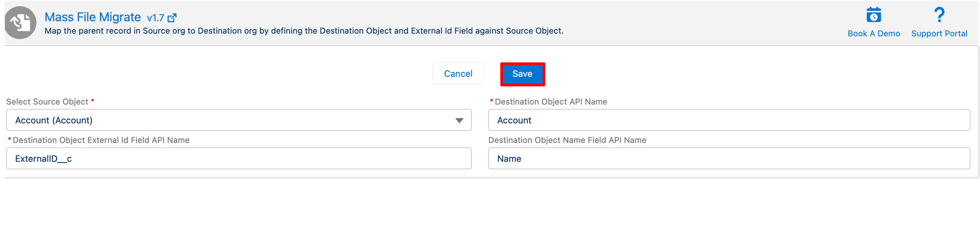Open the external link icon beside v1.7
This screenshot has height=231, width=980.
coord(172,18)
